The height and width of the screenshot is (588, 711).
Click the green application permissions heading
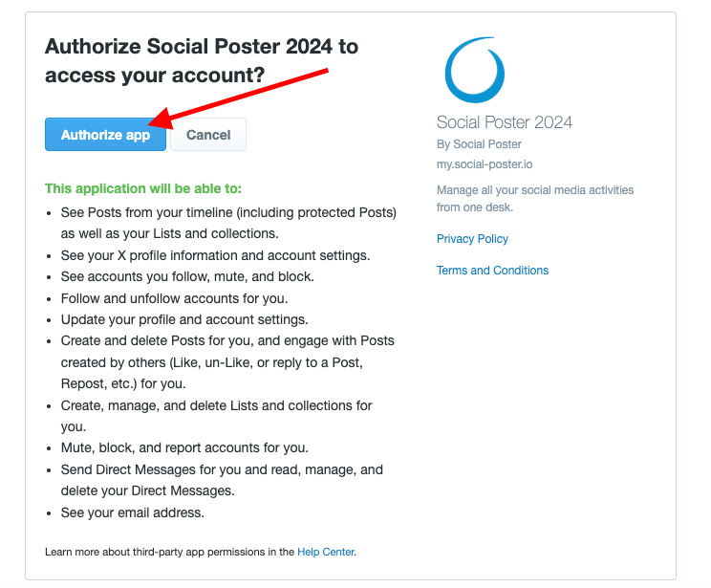(143, 188)
